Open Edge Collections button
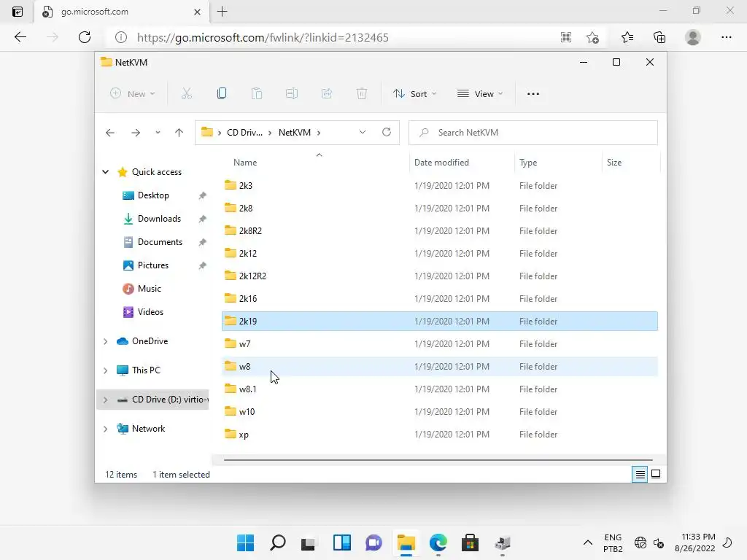Image resolution: width=747 pixels, height=560 pixels. pyautogui.click(x=659, y=37)
